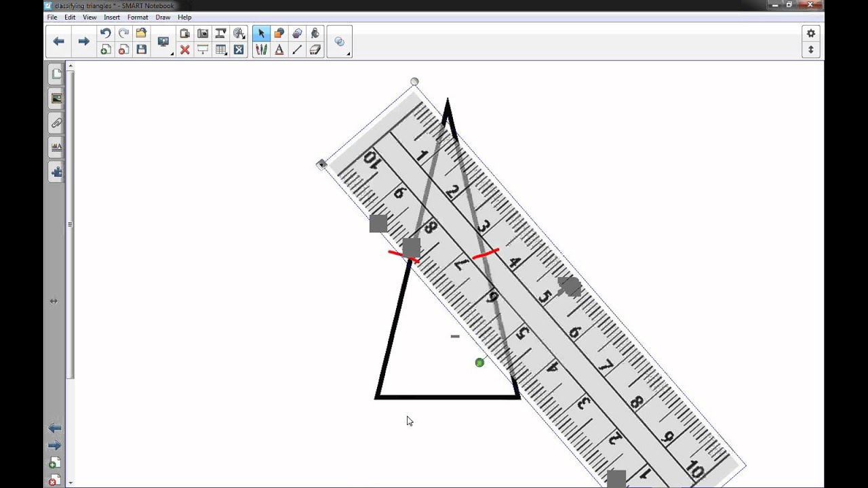This screenshot has width=868, height=488.
Task: Click the green rotation dot on ruler
Action: click(x=479, y=363)
